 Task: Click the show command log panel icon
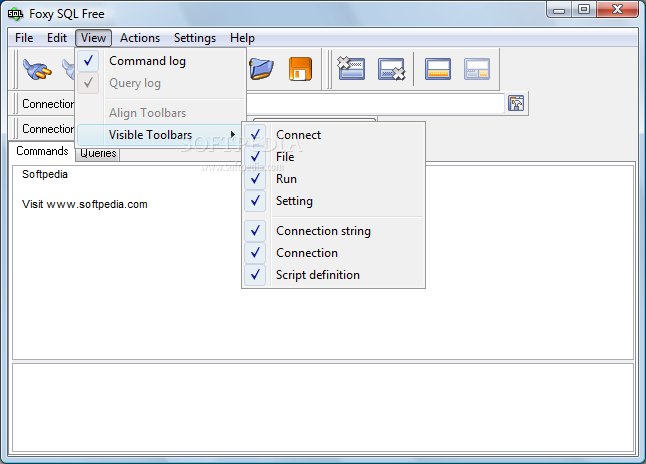click(438, 69)
